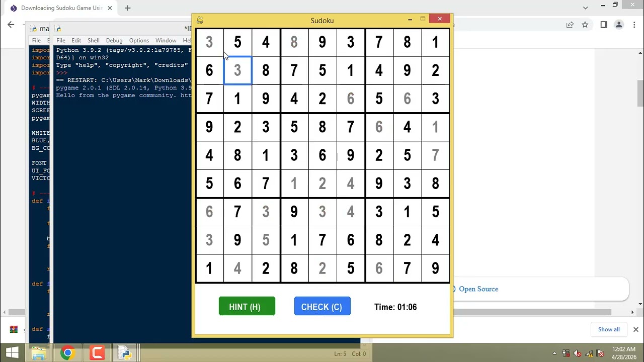Click the Open Source link

pyautogui.click(x=478, y=289)
